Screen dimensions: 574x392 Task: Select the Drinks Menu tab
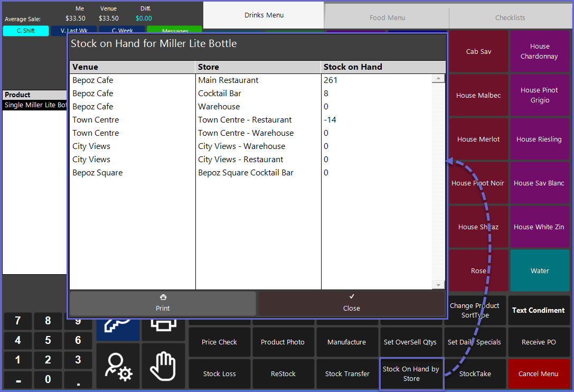click(264, 15)
